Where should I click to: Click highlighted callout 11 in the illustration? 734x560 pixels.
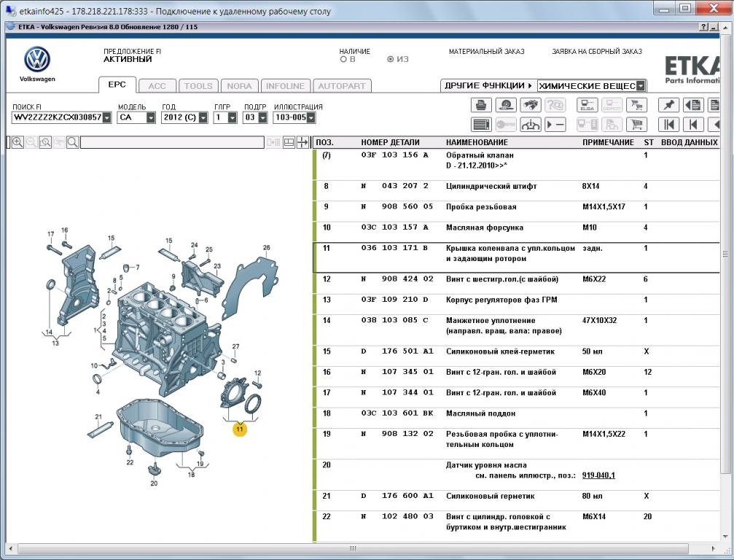tap(240, 429)
